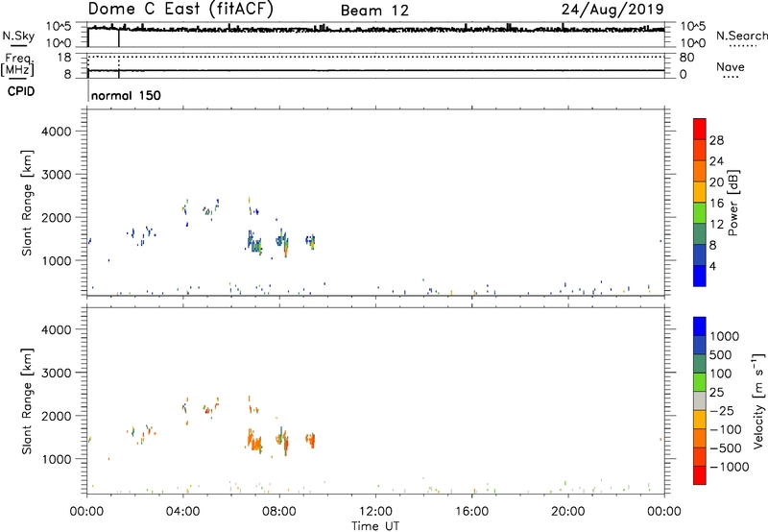Click the 'Nave' legend label

click(731, 66)
